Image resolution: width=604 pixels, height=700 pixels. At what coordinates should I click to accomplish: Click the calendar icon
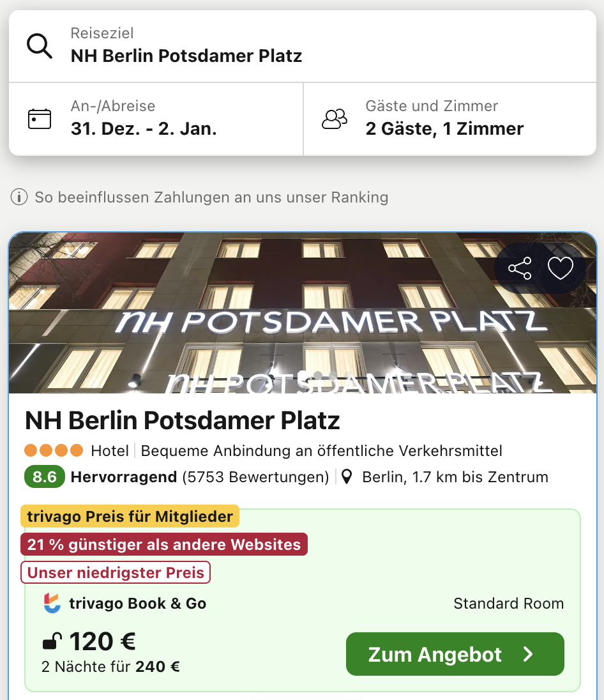pos(40,119)
